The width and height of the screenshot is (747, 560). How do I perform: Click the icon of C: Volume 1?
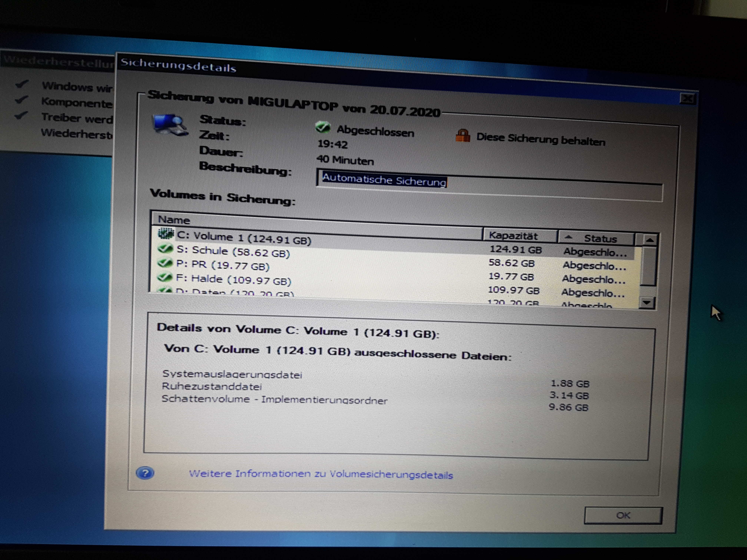[166, 234]
